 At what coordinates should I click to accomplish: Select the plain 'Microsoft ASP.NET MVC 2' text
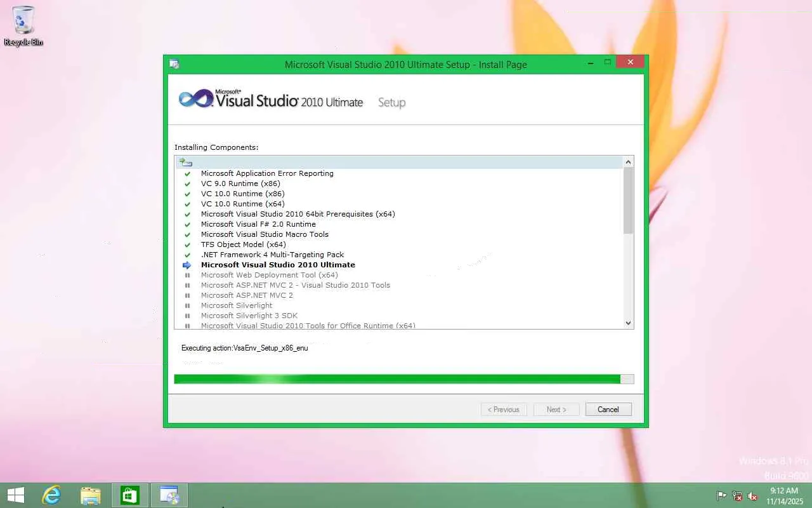(247, 295)
